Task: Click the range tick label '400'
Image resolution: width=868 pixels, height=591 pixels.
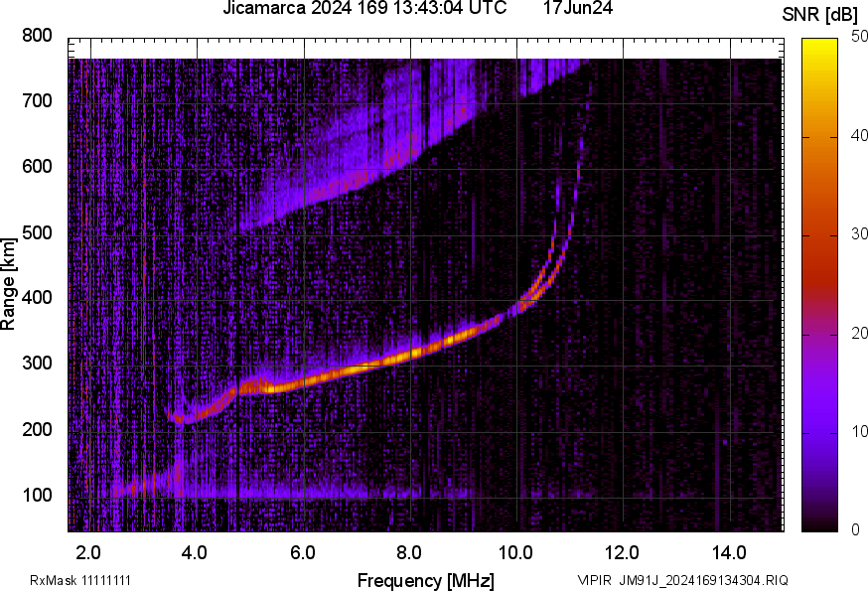Action: click(37, 297)
